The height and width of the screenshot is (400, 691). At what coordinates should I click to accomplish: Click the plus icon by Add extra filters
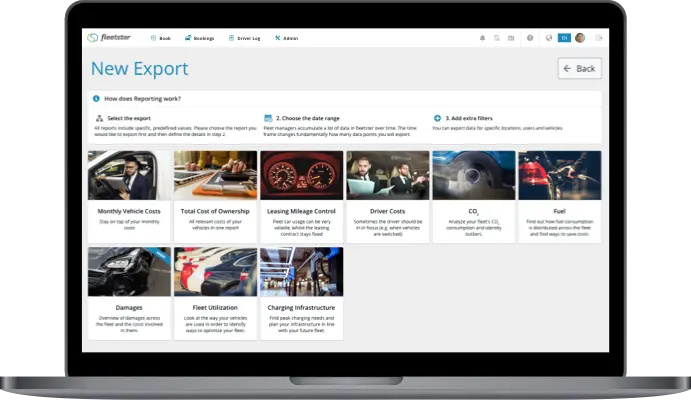[x=437, y=118]
